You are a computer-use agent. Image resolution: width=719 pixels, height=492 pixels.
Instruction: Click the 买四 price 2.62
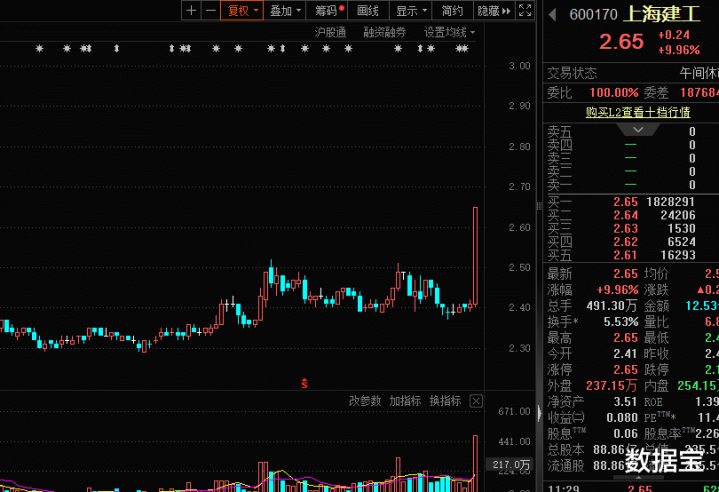coord(625,242)
